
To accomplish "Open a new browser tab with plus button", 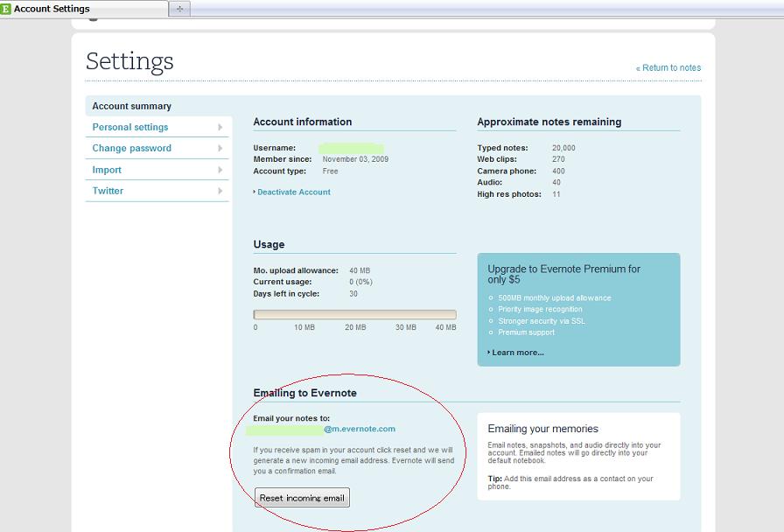I will (x=179, y=9).
